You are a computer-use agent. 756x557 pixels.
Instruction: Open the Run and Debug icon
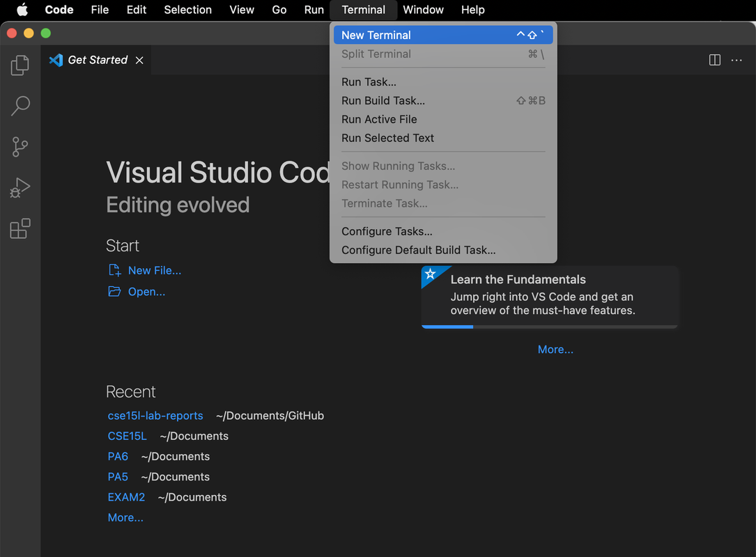click(20, 188)
